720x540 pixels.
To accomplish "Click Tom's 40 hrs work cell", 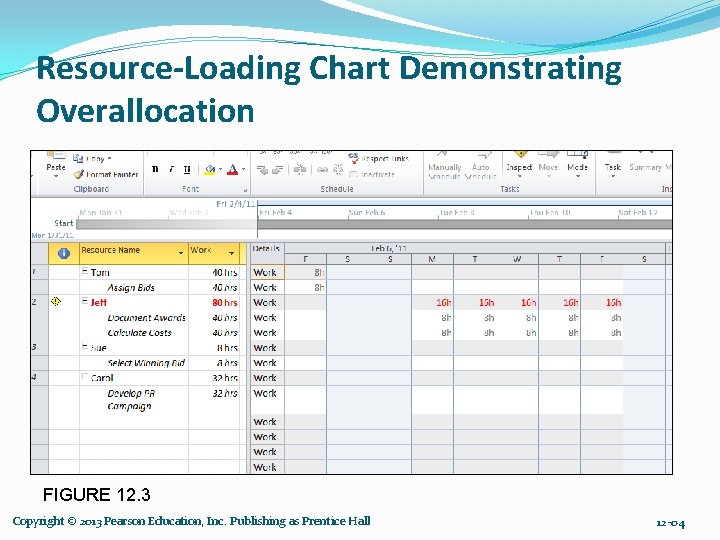I will point(214,272).
